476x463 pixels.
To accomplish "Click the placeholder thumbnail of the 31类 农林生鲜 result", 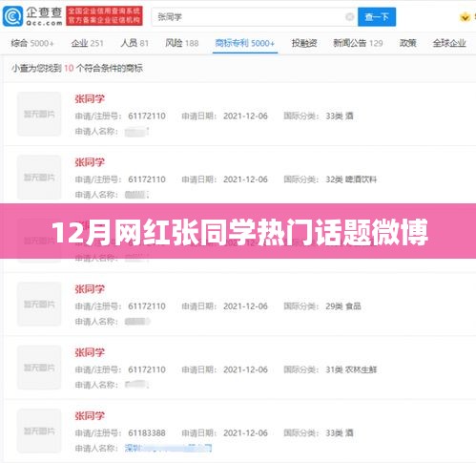I will [39, 368].
